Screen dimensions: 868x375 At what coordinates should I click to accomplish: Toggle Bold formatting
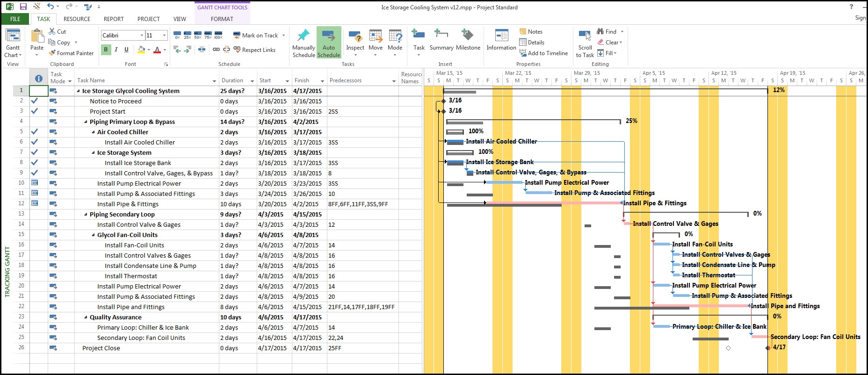[106, 50]
